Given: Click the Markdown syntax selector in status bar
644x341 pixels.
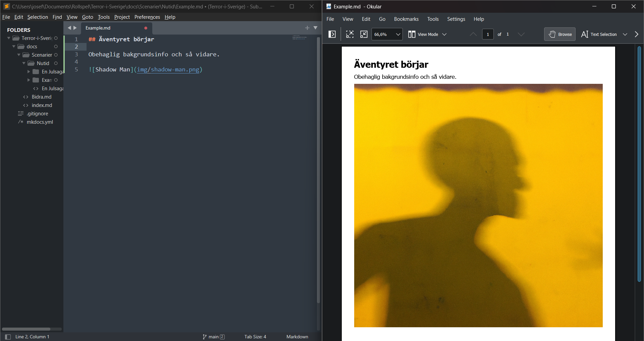Looking at the screenshot, I should [x=297, y=337].
